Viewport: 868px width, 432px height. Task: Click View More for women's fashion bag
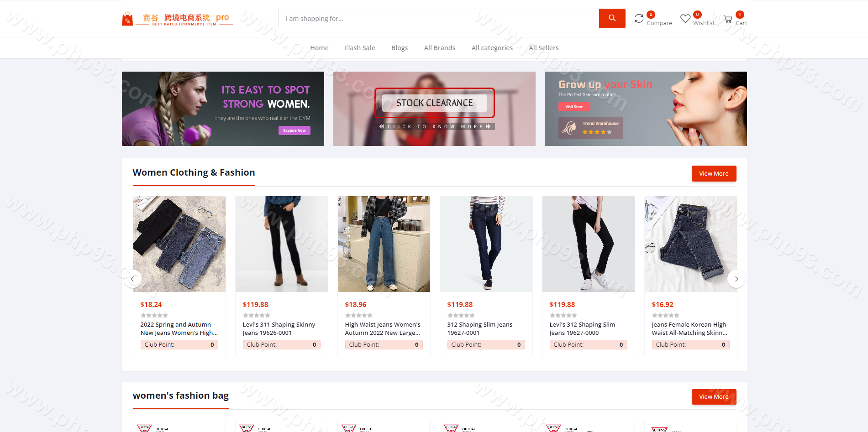pyautogui.click(x=713, y=396)
